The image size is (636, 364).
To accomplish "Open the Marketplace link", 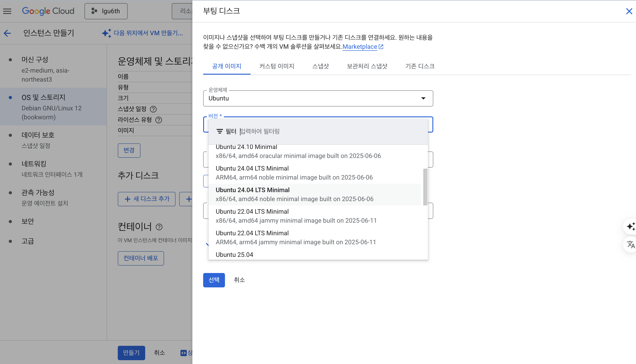I will coord(360,47).
